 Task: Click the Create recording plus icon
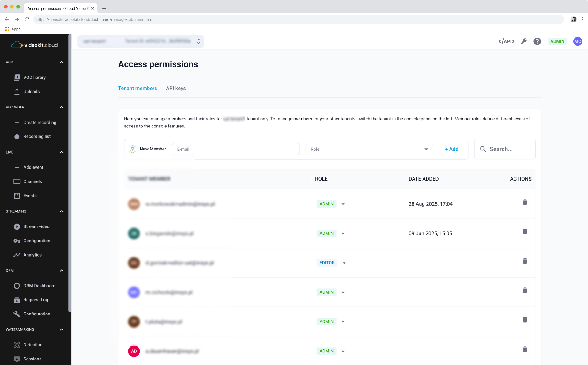coord(17,122)
